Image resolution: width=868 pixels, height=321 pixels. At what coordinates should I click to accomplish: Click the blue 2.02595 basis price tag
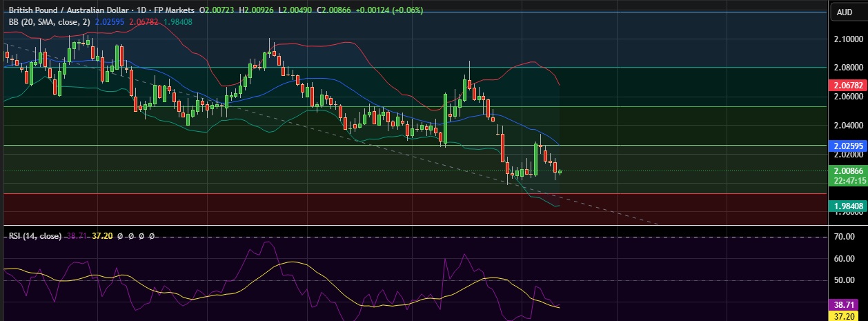point(849,146)
